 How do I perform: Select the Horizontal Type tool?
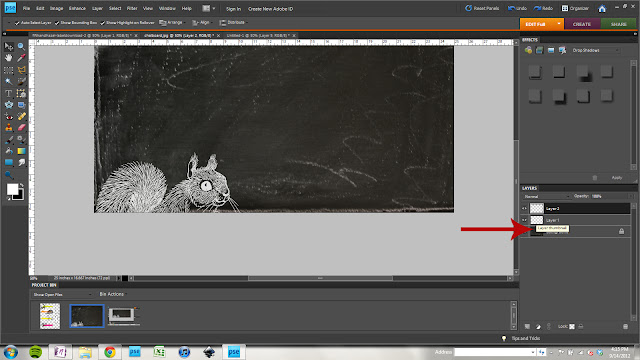click(x=9, y=93)
